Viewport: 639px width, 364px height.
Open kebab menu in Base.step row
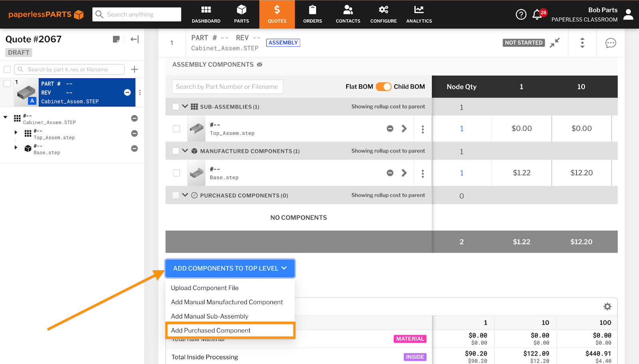423,173
